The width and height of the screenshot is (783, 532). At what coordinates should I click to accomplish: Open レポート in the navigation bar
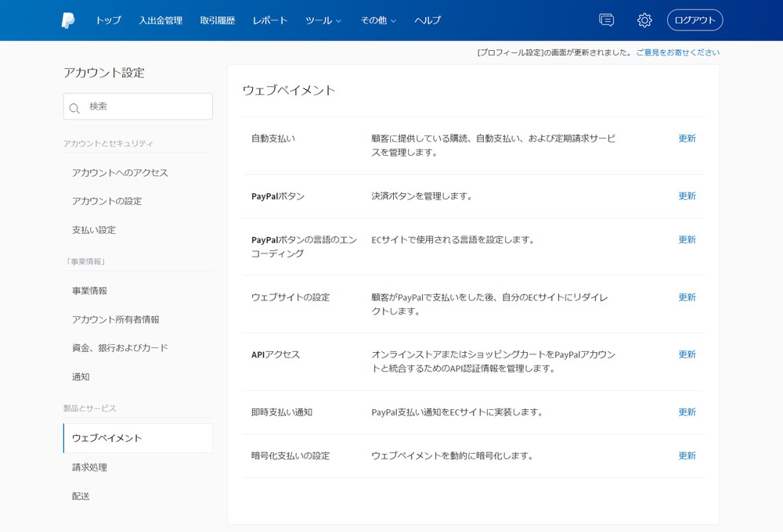269,20
